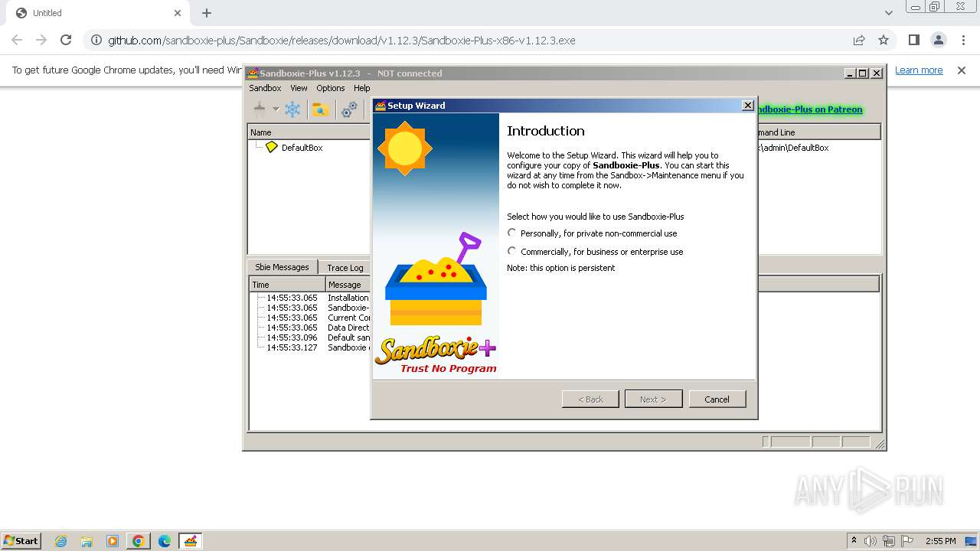Launch Internet Explorer from taskbar
The image size is (980, 551).
click(x=60, y=541)
